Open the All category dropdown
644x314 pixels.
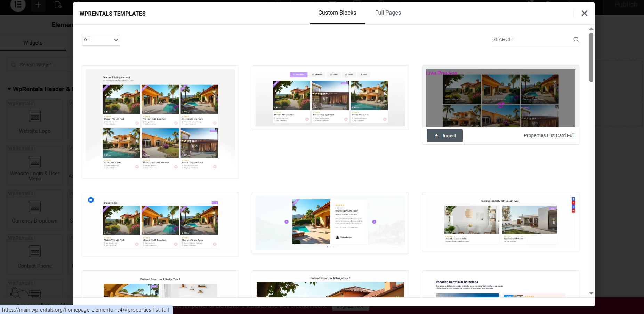(x=101, y=40)
